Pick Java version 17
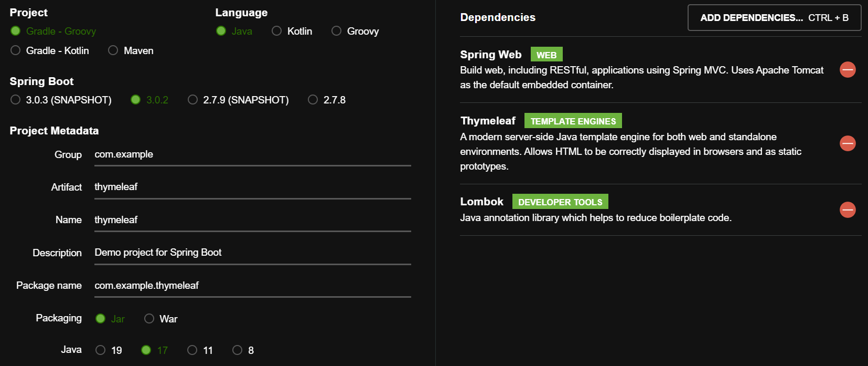 click(x=154, y=350)
